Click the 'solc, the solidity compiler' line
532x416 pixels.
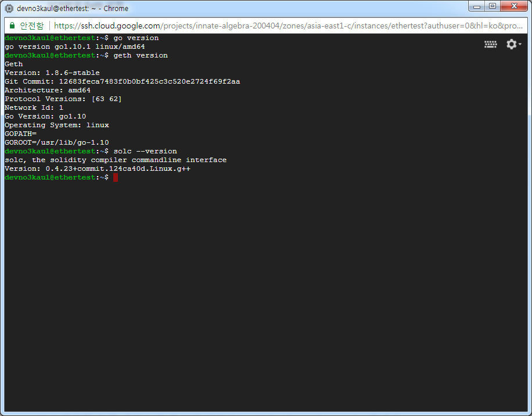pyautogui.click(x=116, y=160)
